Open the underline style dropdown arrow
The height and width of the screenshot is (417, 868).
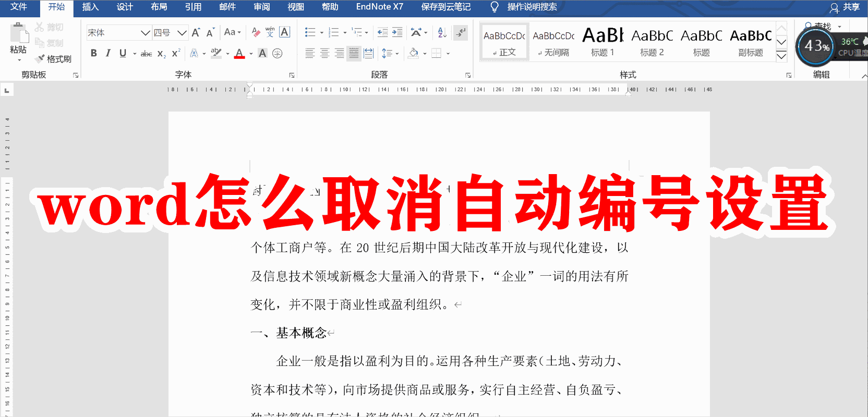pos(135,54)
